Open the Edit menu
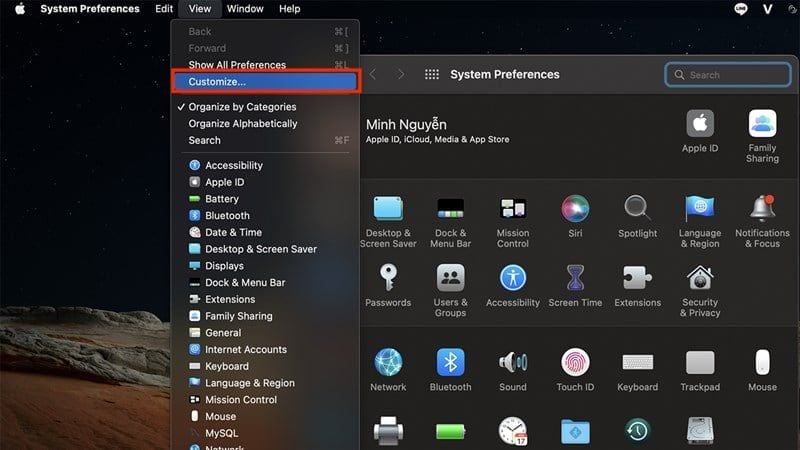 point(164,9)
